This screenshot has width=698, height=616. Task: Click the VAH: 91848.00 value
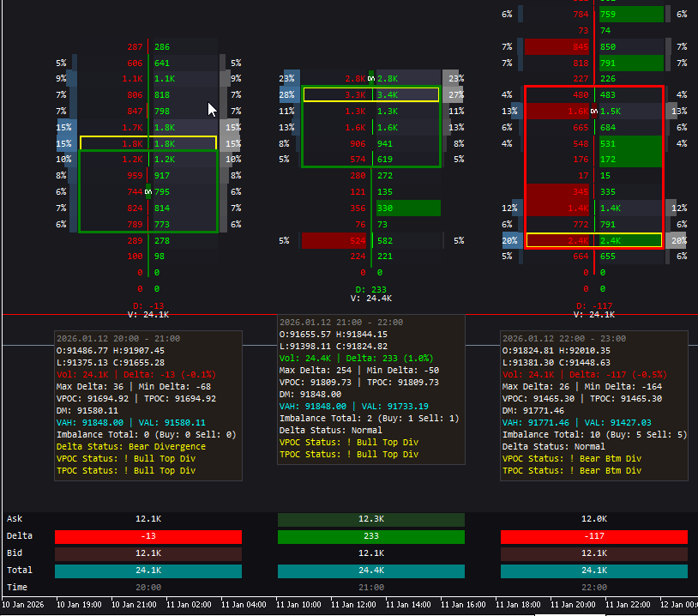click(92, 422)
